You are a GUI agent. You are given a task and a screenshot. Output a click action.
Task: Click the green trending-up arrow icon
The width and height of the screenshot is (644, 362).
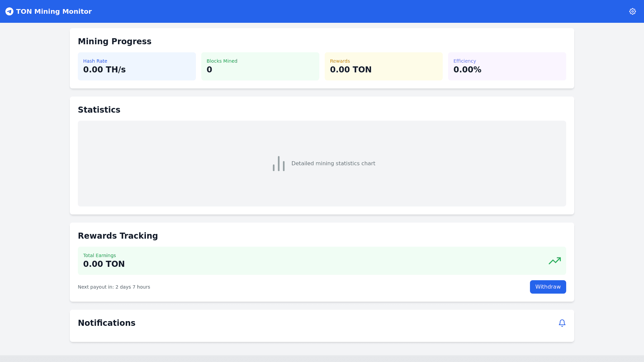[x=554, y=261]
